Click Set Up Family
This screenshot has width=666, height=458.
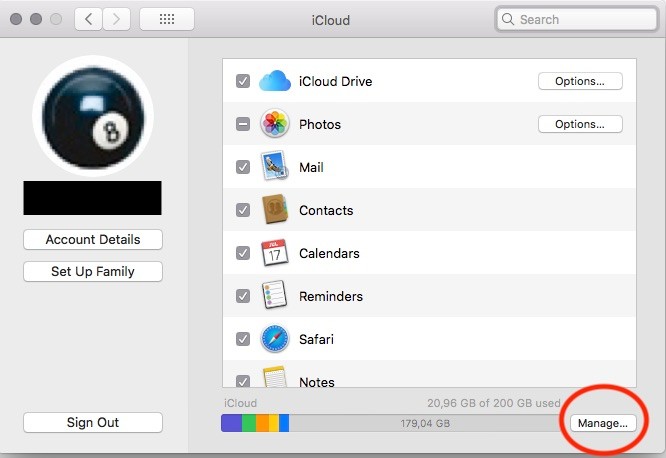click(x=93, y=271)
